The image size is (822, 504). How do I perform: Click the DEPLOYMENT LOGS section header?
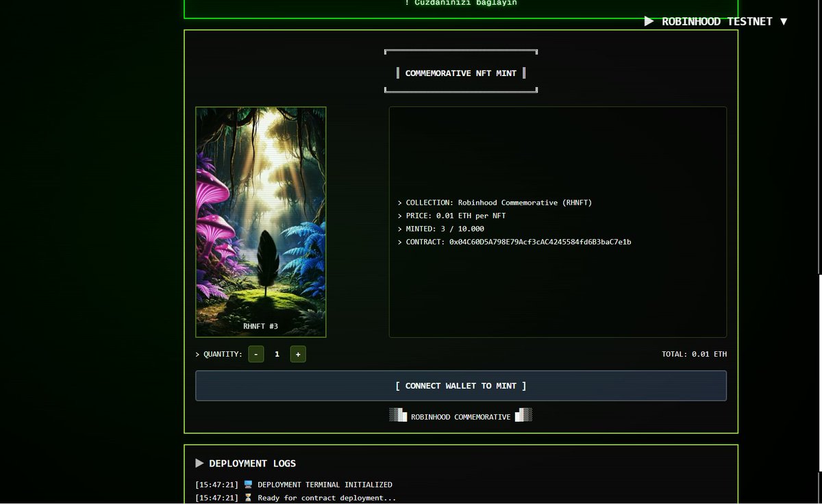(246, 464)
